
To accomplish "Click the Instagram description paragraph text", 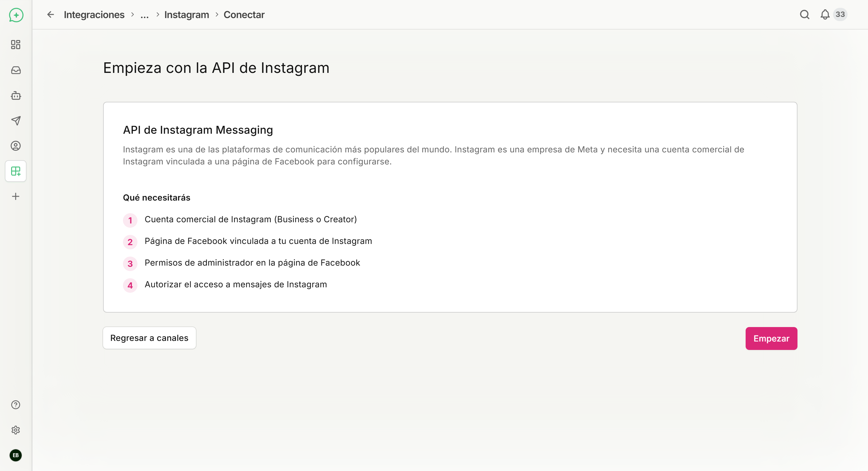I will pos(433,155).
